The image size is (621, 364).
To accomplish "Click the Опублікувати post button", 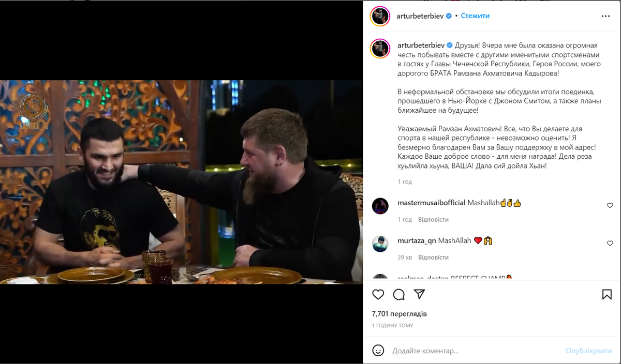I will tap(588, 351).
